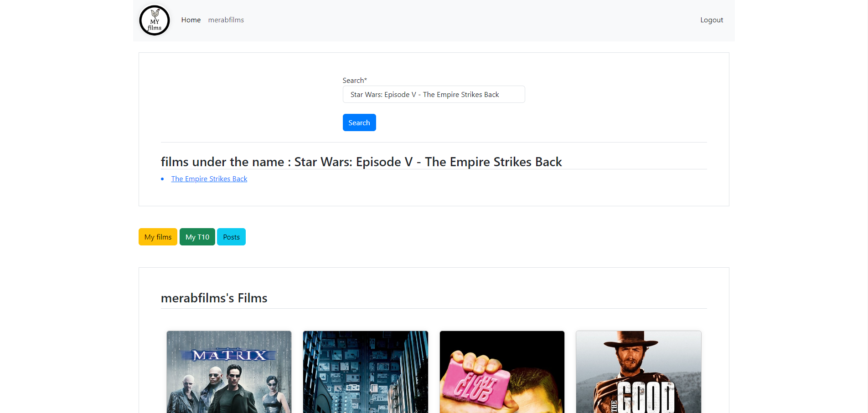
Task: Open The Matrix film poster
Action: (x=229, y=372)
